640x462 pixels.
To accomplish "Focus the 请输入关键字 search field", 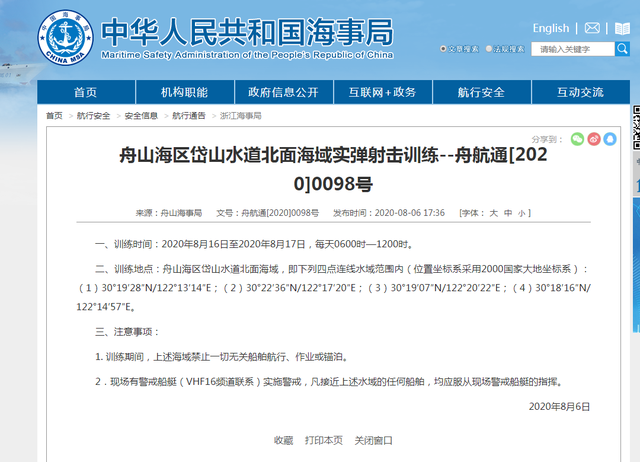I will tap(573, 49).
